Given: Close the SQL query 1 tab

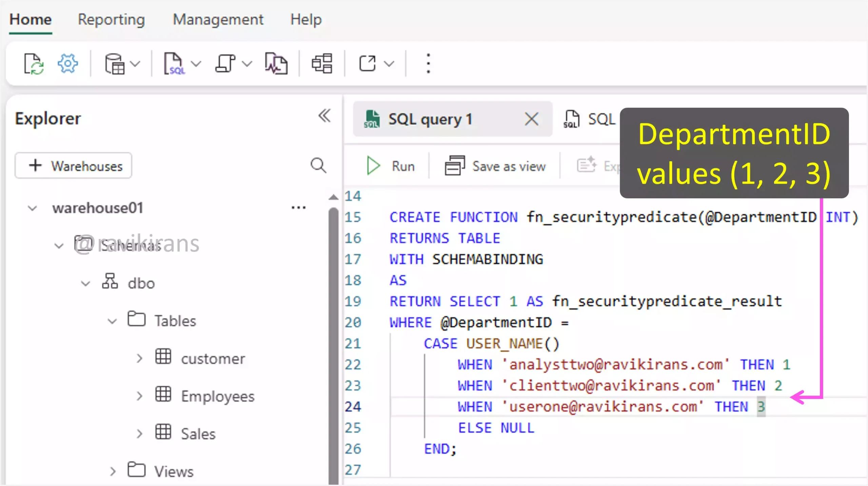Looking at the screenshot, I should tap(531, 119).
